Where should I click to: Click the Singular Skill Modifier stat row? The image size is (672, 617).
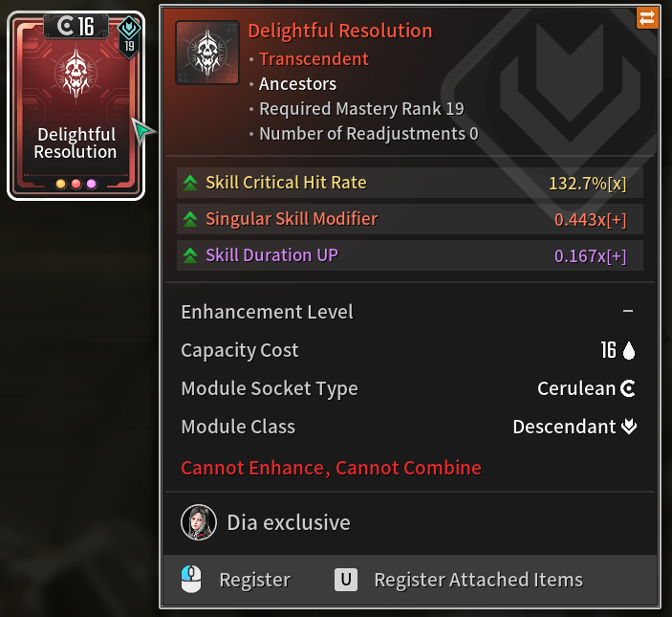410,219
